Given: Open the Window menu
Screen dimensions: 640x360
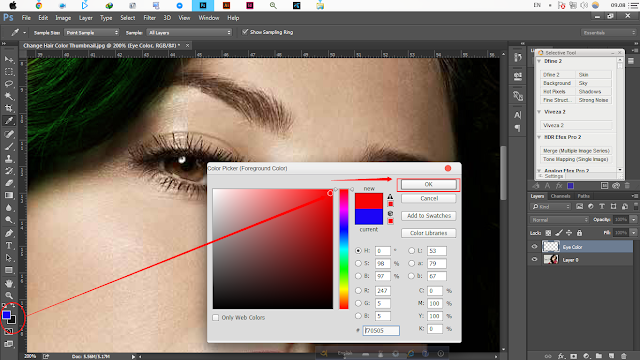Looking at the screenshot, I should tap(209, 18).
